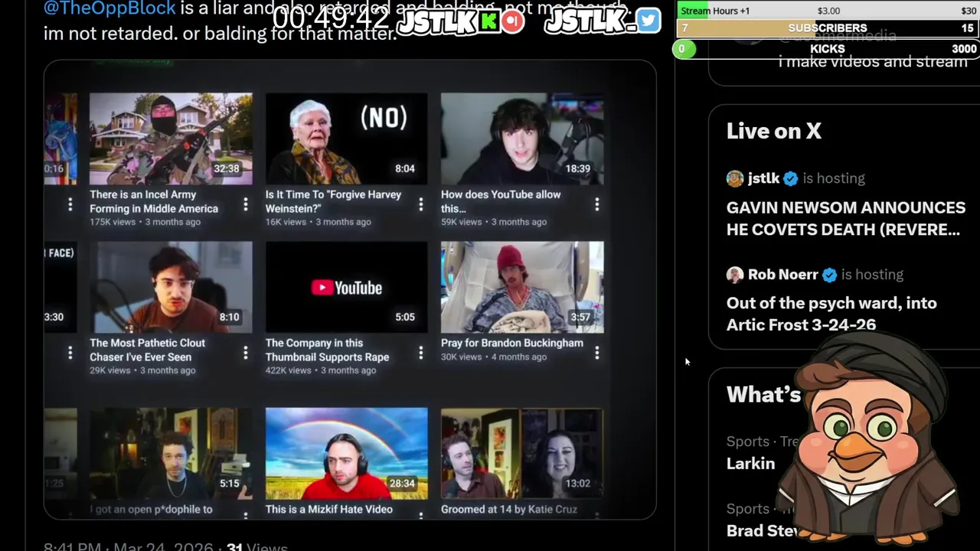Open options menu for 'Incel Army' video
Image resolution: width=980 pixels, height=551 pixels.
(246, 204)
